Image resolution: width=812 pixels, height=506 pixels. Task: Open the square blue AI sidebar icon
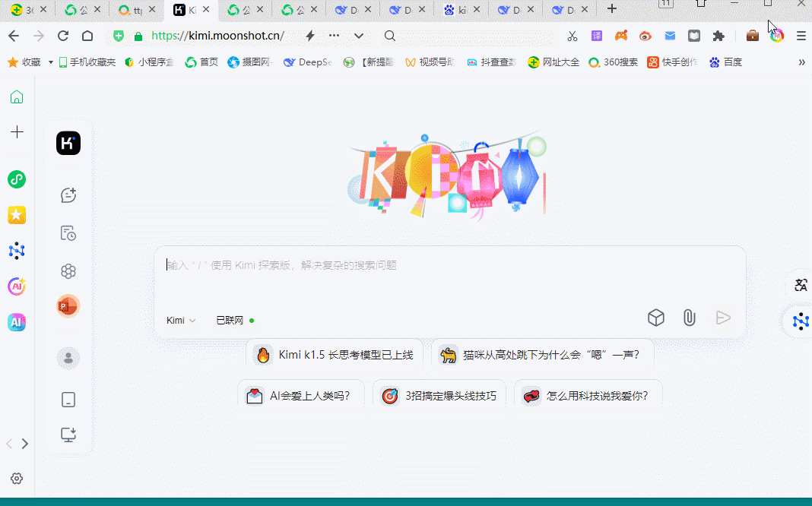click(x=17, y=322)
